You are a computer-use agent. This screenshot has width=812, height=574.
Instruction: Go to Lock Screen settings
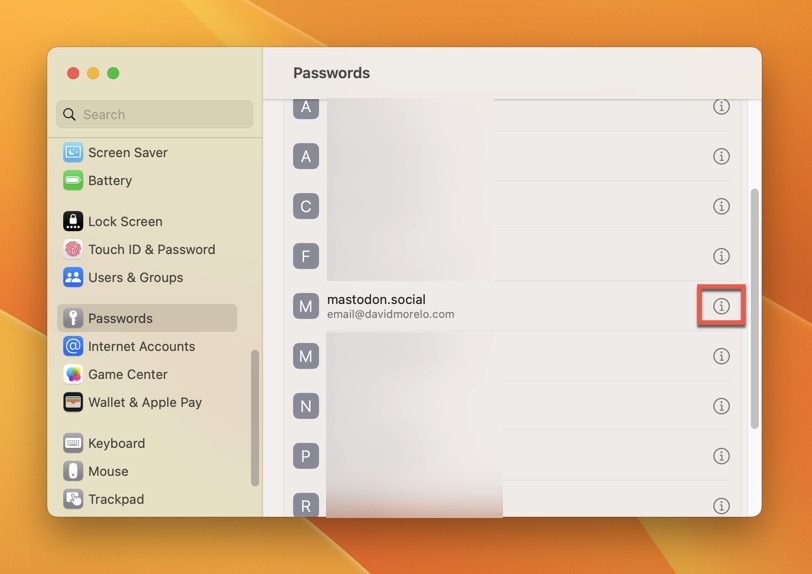coord(147,221)
